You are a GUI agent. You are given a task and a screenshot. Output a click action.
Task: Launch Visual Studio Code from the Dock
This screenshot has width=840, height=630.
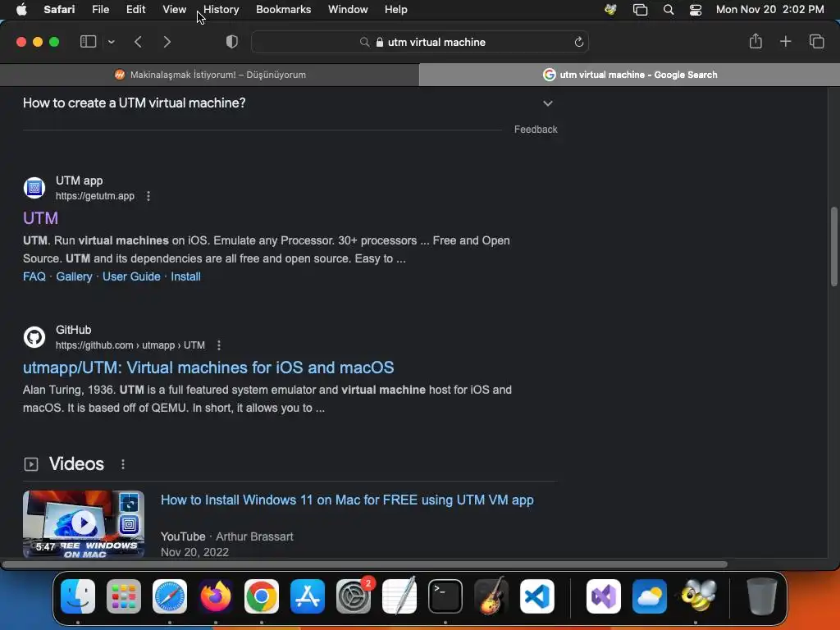pyautogui.click(x=536, y=596)
